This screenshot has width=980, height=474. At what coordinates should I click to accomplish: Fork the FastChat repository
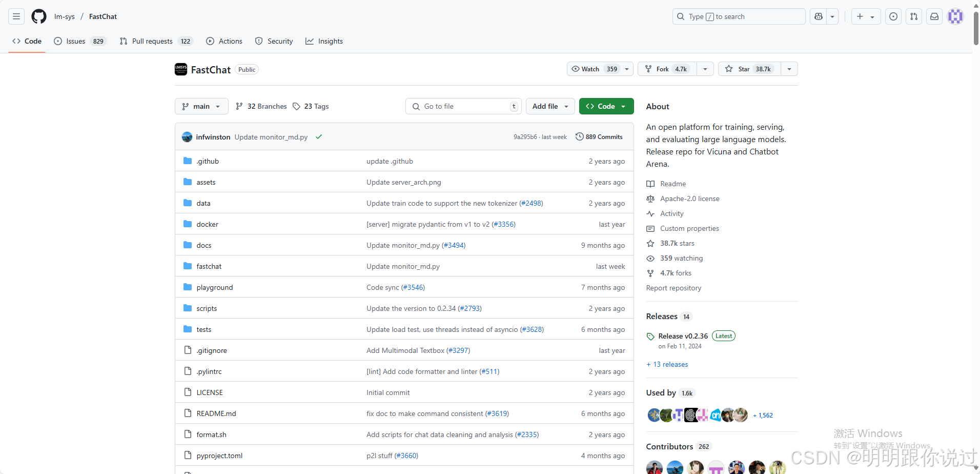coord(667,69)
